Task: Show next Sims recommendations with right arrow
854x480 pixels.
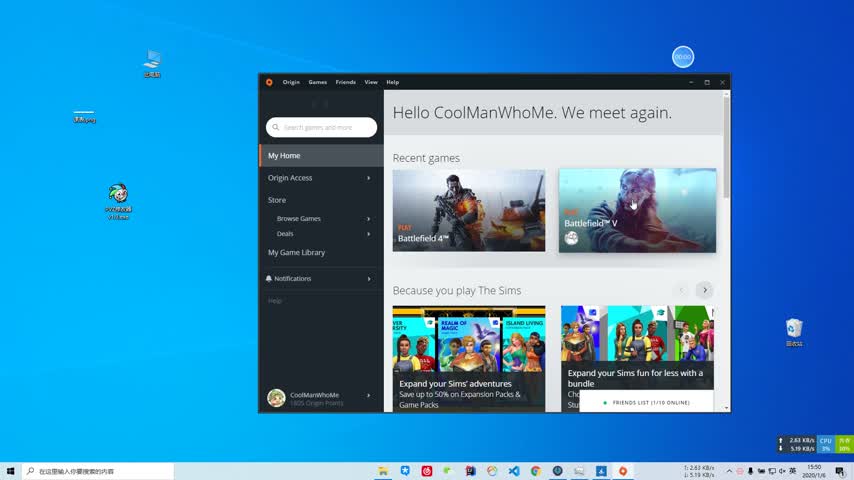Action: (x=705, y=290)
